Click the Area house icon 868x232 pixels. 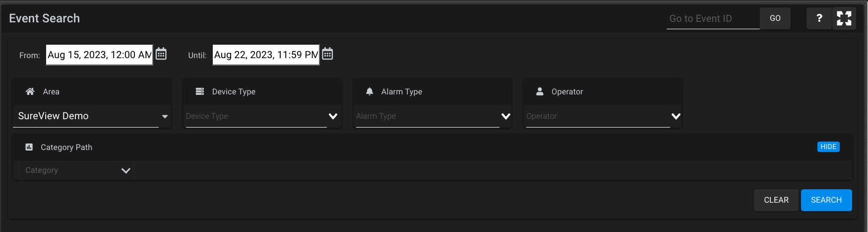[x=30, y=91]
